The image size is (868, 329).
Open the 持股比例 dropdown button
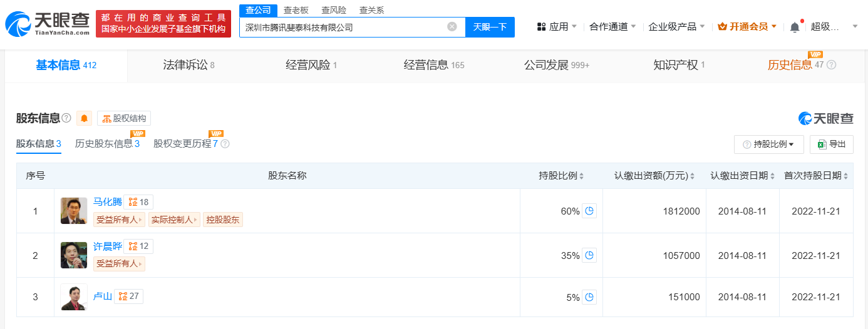click(x=768, y=144)
